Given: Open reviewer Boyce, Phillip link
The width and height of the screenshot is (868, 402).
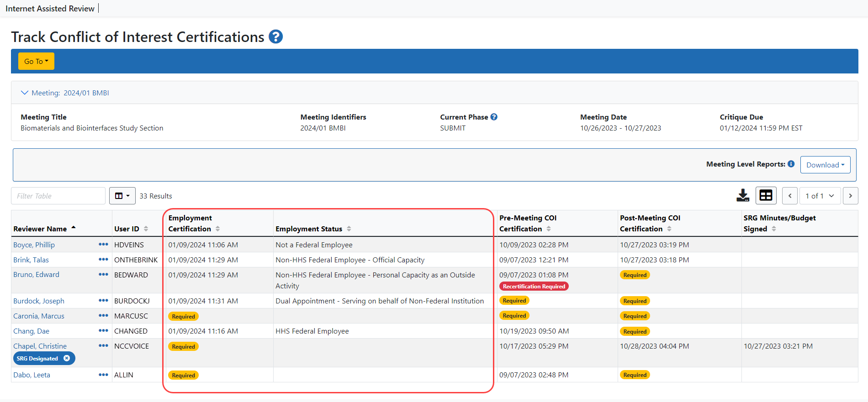Looking at the screenshot, I should 34,245.
